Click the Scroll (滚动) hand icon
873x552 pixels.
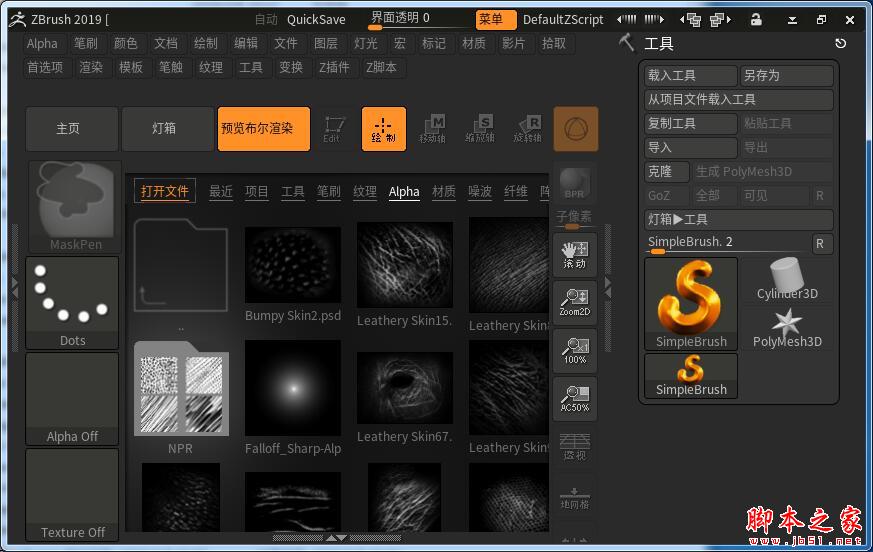[575, 255]
